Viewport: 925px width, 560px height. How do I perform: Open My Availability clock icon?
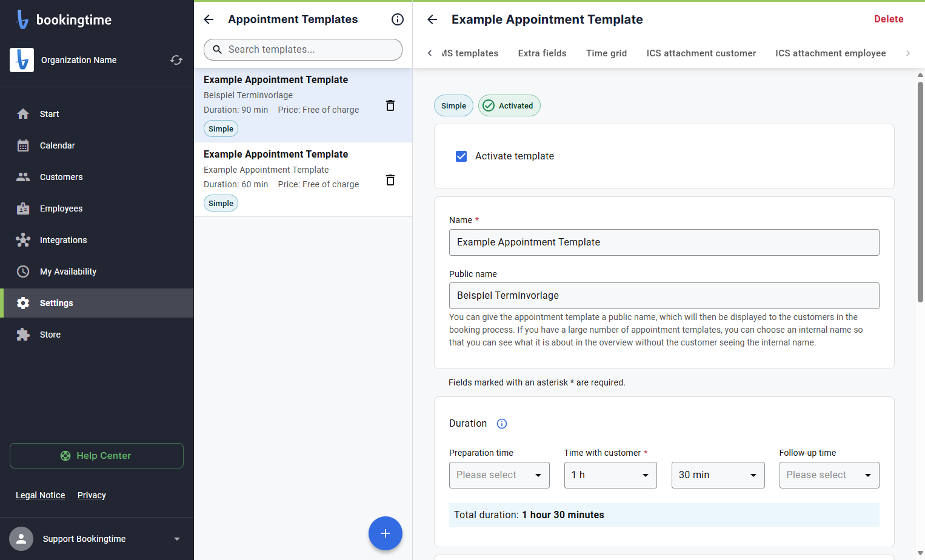point(23,272)
